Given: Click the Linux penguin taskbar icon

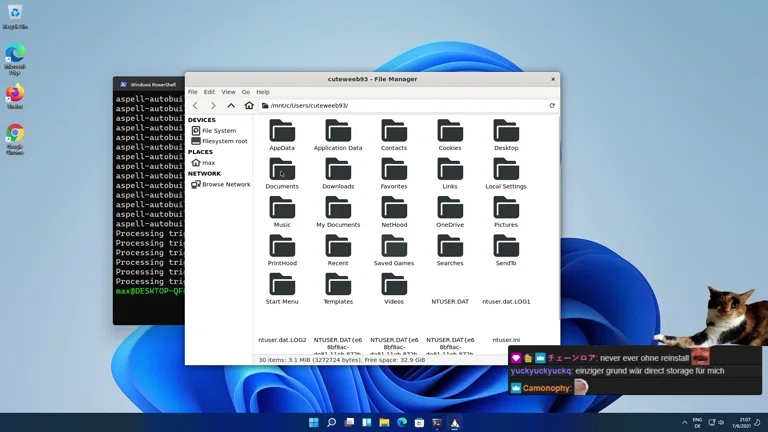Looking at the screenshot, I should point(455,422).
